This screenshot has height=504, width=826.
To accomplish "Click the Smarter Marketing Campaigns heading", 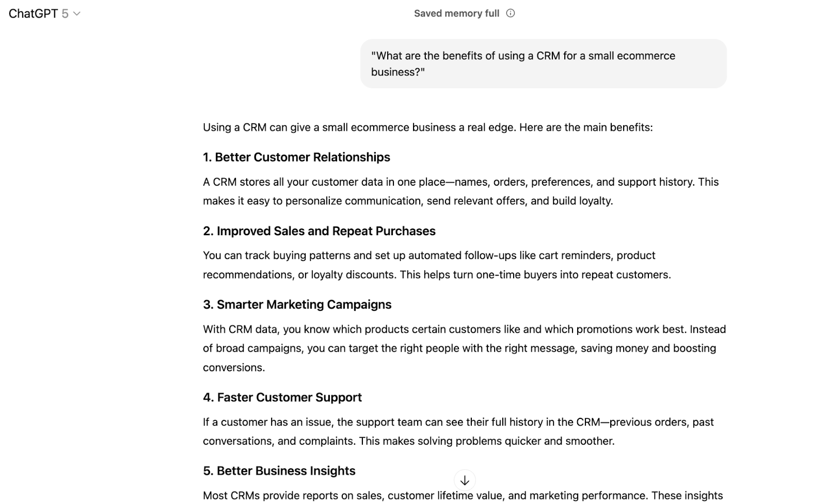I will click(297, 304).
